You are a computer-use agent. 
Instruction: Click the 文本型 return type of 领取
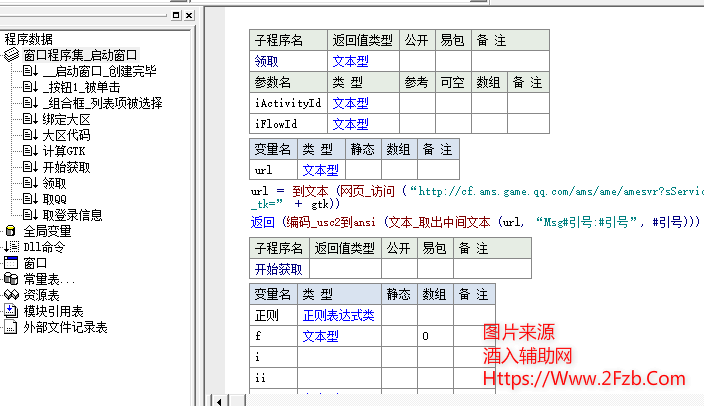pyautogui.click(x=350, y=61)
